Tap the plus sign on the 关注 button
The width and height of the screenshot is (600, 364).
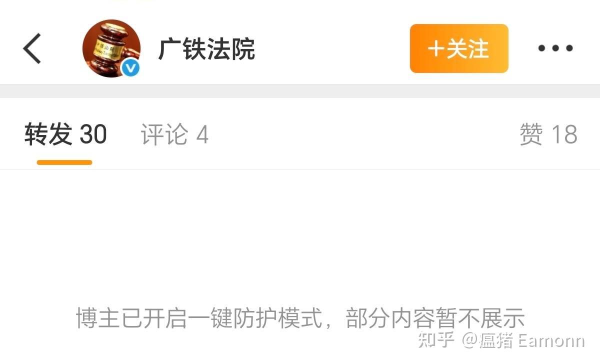(x=436, y=48)
